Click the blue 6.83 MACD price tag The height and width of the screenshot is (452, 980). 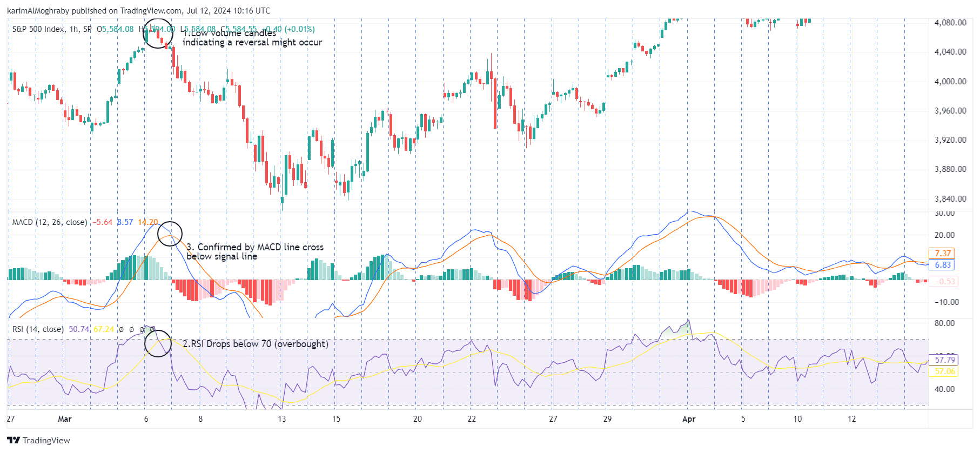(942, 265)
